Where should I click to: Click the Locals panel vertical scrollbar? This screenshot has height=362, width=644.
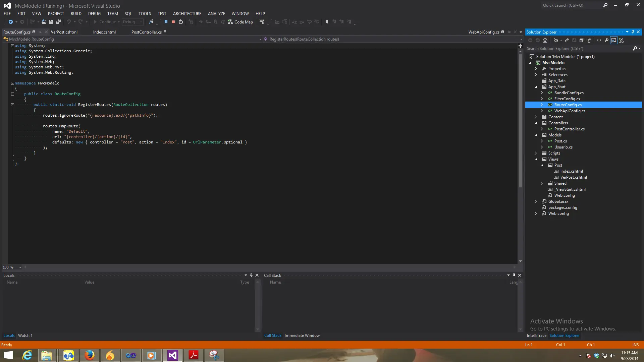(258, 305)
